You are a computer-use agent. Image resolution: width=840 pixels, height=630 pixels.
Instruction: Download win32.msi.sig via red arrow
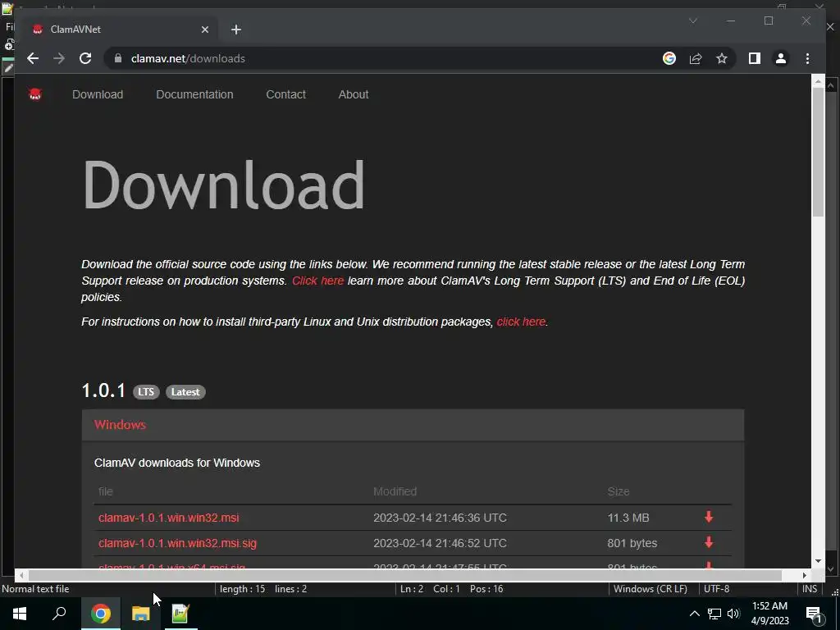pyautogui.click(x=709, y=542)
